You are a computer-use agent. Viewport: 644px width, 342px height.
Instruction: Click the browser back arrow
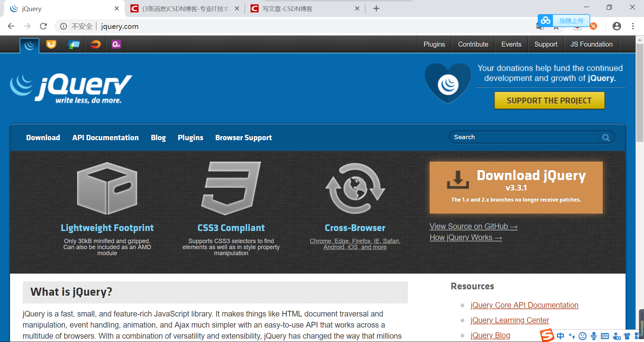pos(11,26)
